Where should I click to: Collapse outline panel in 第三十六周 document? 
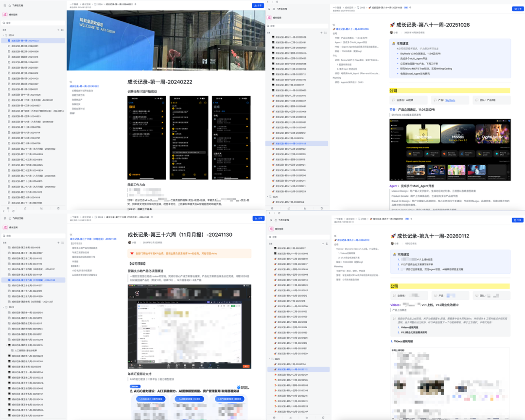(71, 234)
